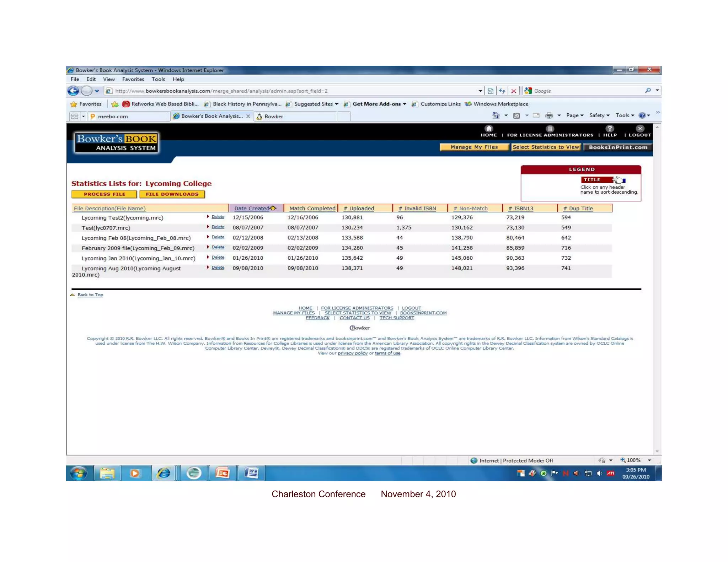Click the PROCESS FILE button
The width and height of the screenshot is (728, 562).
pos(104,194)
